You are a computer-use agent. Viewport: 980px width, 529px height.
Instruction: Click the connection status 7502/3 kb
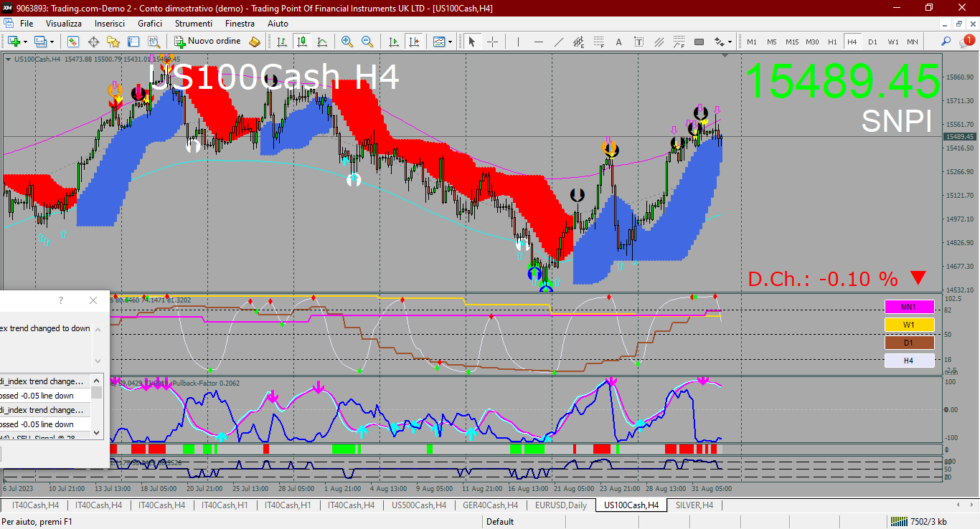tap(918, 522)
